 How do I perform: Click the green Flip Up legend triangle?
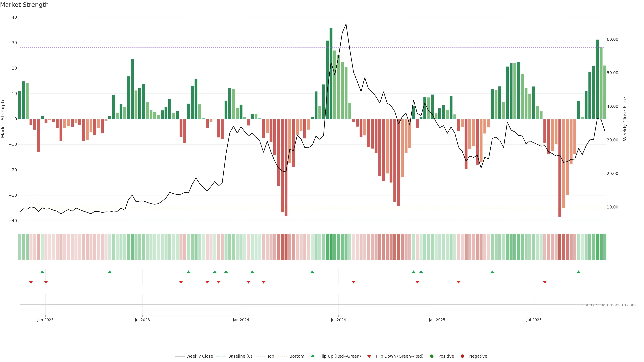coord(312,356)
